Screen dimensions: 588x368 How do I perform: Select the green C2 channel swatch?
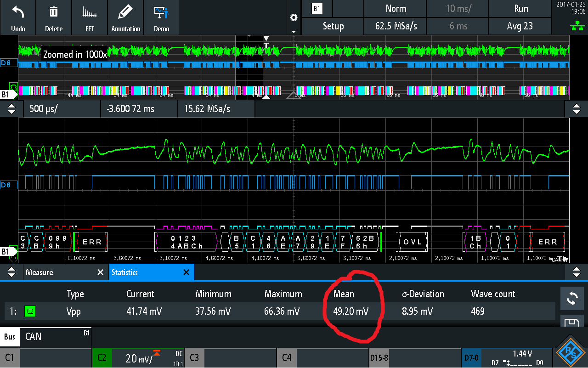coord(30,311)
